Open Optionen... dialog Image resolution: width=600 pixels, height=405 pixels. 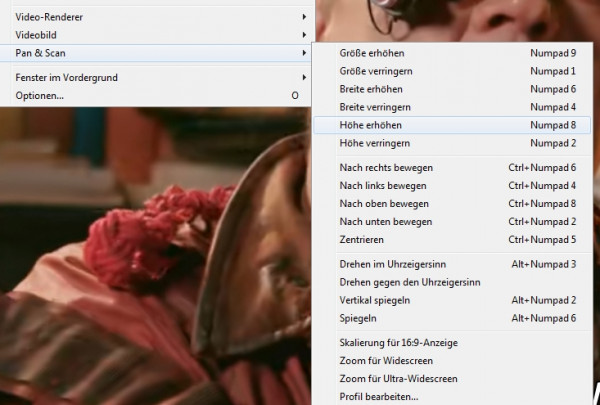157,95
